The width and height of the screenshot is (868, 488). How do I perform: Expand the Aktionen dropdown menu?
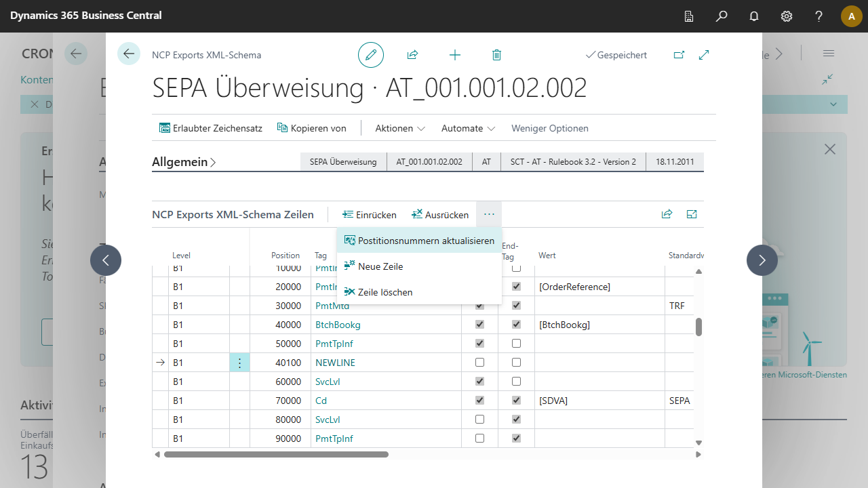pyautogui.click(x=400, y=128)
